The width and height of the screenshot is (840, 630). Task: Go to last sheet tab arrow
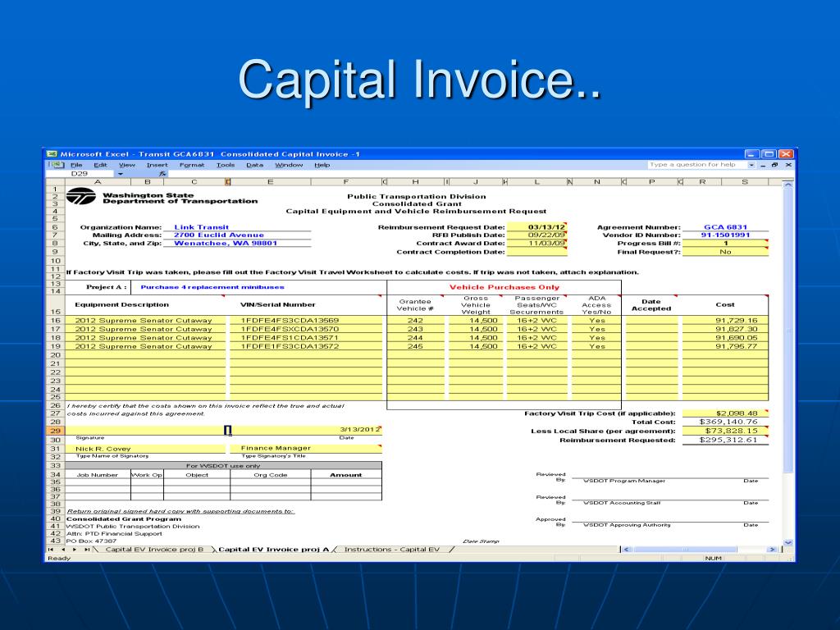pyautogui.click(x=86, y=549)
